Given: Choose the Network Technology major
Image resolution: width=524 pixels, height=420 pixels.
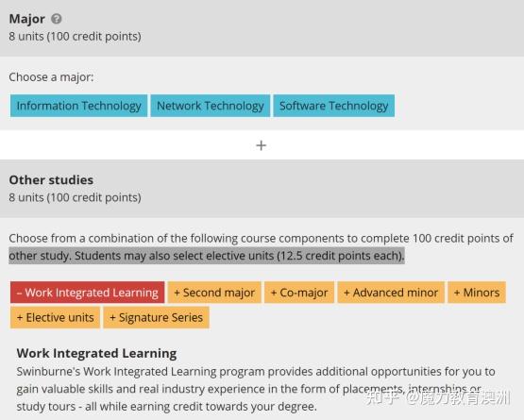Looking at the screenshot, I should [x=211, y=106].
